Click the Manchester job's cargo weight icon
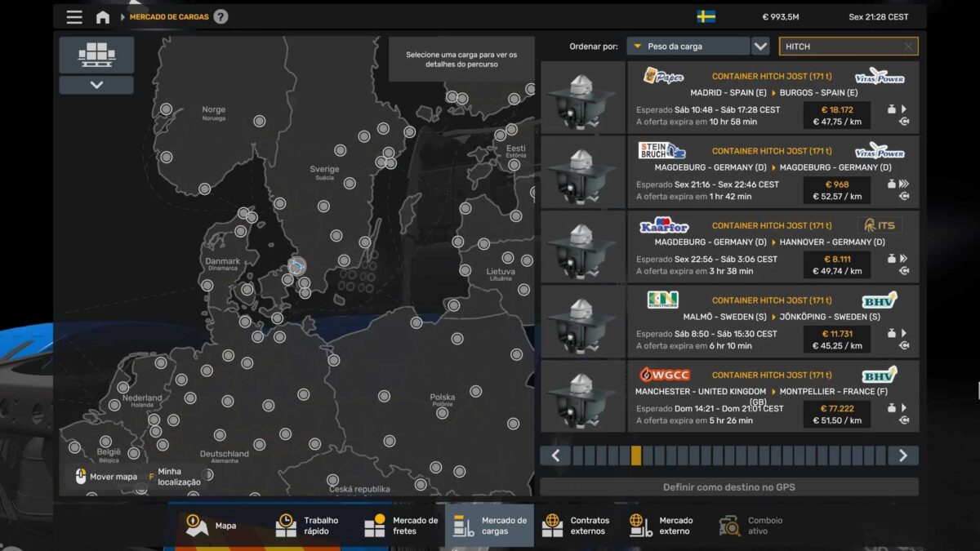Image resolution: width=980 pixels, height=551 pixels. pos(892,407)
